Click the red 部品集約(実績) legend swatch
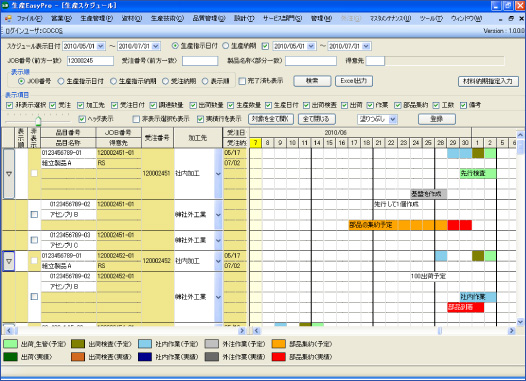 (x=279, y=357)
